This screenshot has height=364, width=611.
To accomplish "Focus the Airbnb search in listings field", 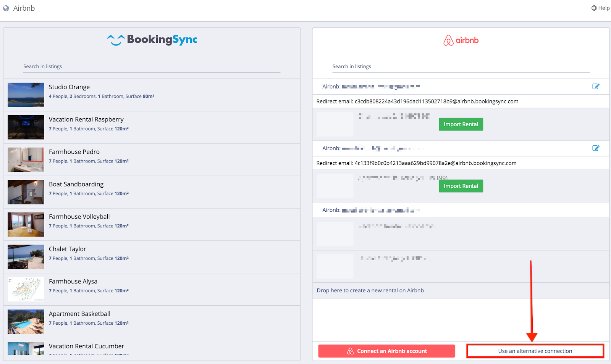I will pos(461,66).
